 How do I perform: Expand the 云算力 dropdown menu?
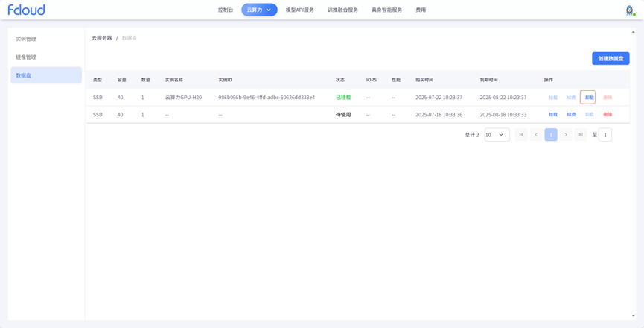pyautogui.click(x=259, y=10)
